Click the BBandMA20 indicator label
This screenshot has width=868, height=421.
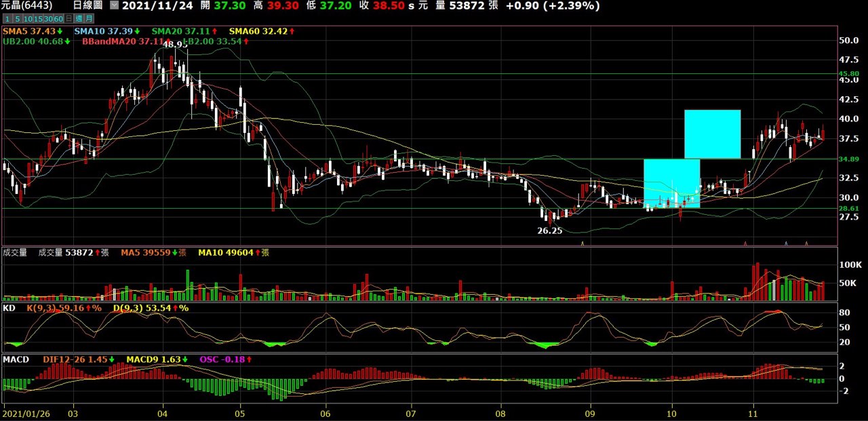coord(108,41)
